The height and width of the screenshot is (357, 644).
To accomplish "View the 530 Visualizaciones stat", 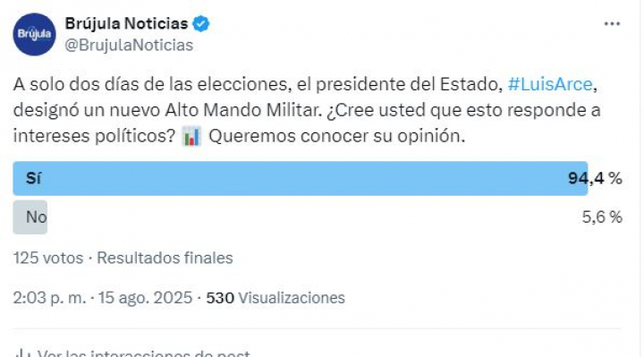I will tap(275, 298).
